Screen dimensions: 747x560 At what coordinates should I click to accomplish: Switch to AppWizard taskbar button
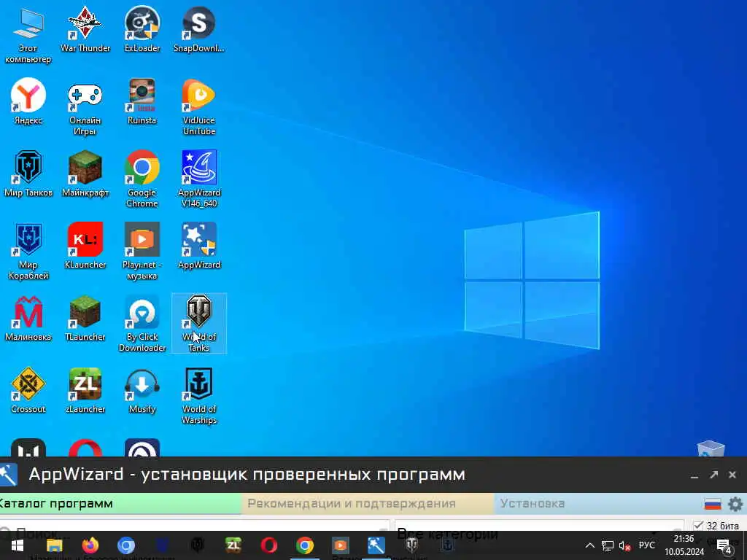click(376, 545)
